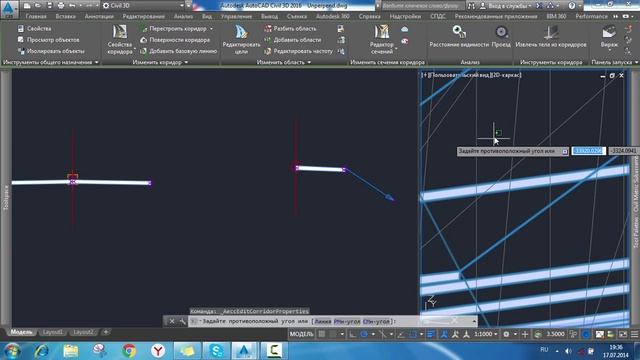Toggle ortho mode in status bar

352,334
